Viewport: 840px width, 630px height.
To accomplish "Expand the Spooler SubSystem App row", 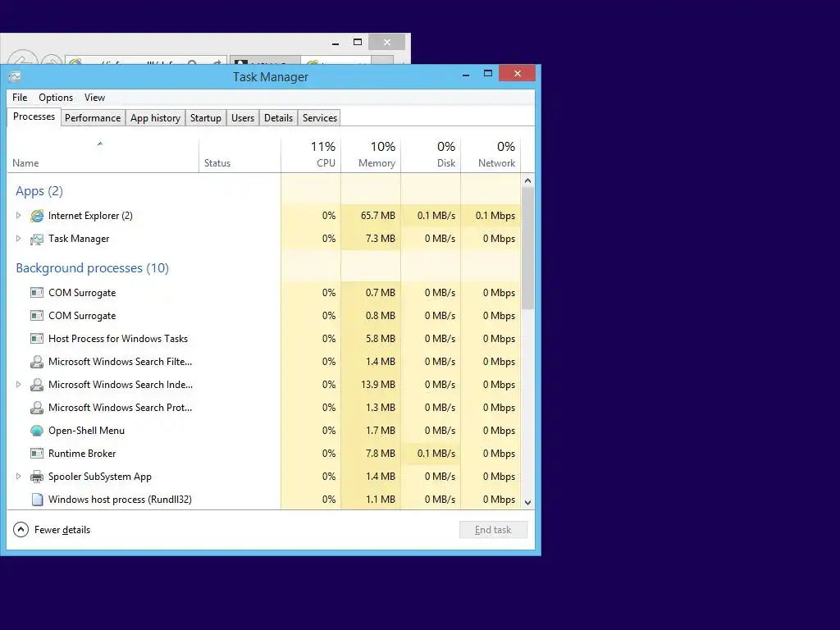I will pyautogui.click(x=18, y=477).
